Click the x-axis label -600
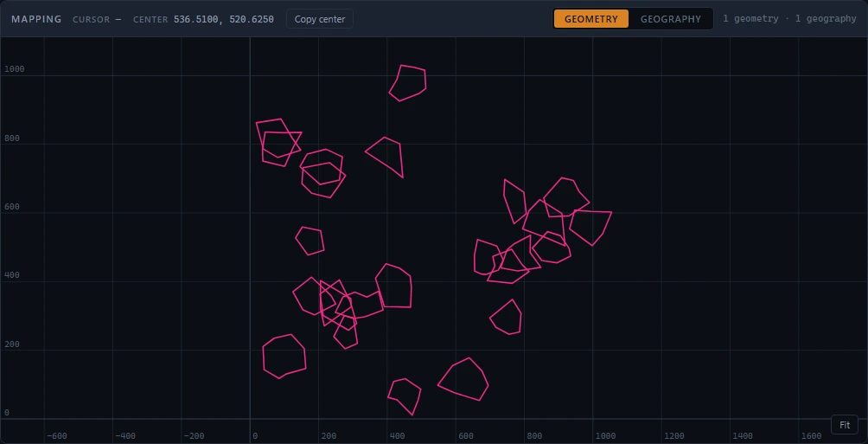868x444 pixels. 57,436
